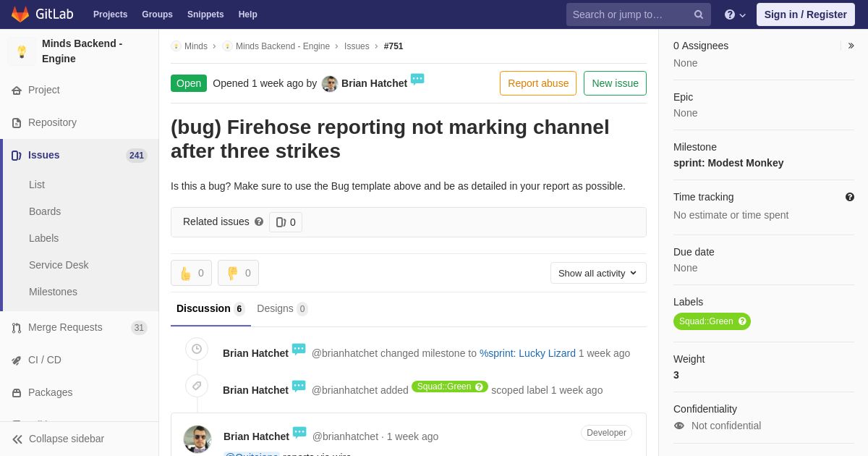Screen dimensions: 868x456
Task: Switch to the Designs tab
Action: [282, 309]
